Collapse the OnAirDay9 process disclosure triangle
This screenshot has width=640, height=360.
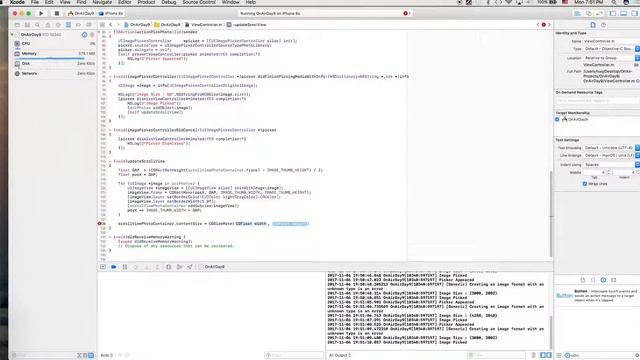pos(12,35)
